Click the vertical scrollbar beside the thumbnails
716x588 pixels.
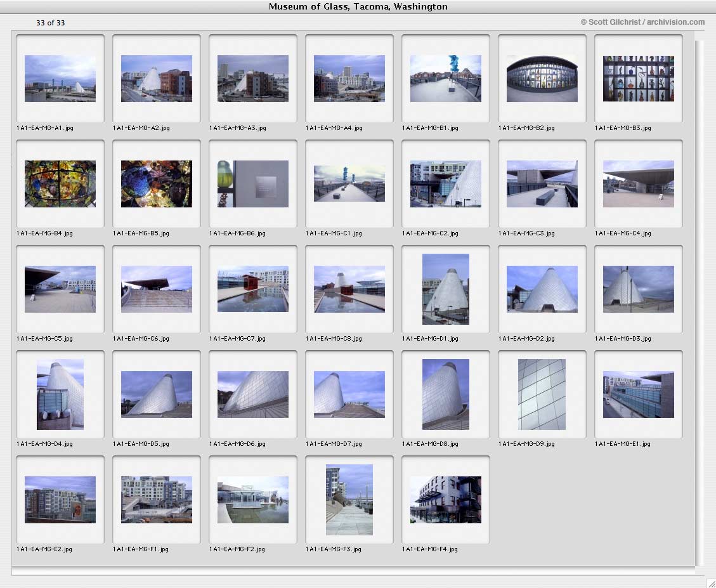pyautogui.click(x=700, y=303)
